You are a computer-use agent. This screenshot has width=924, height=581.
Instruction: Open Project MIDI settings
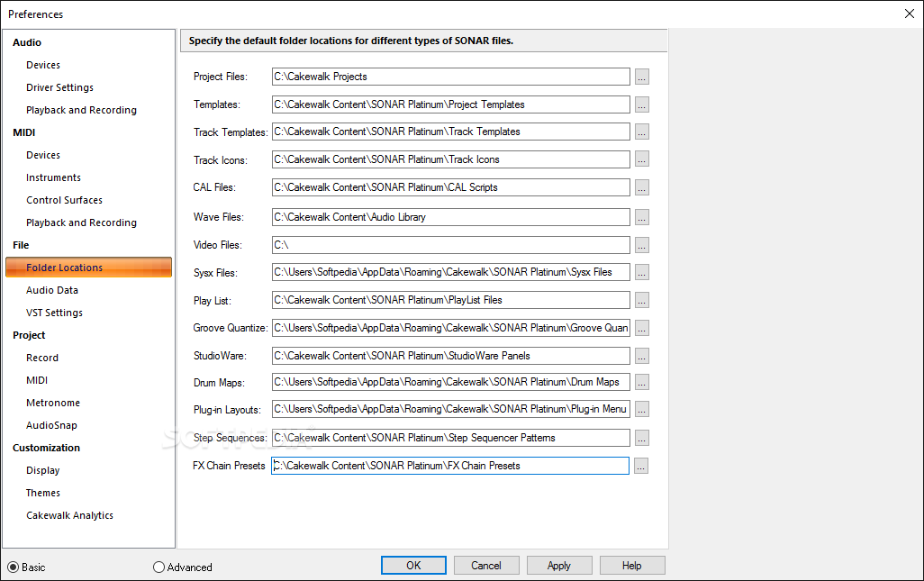37,380
